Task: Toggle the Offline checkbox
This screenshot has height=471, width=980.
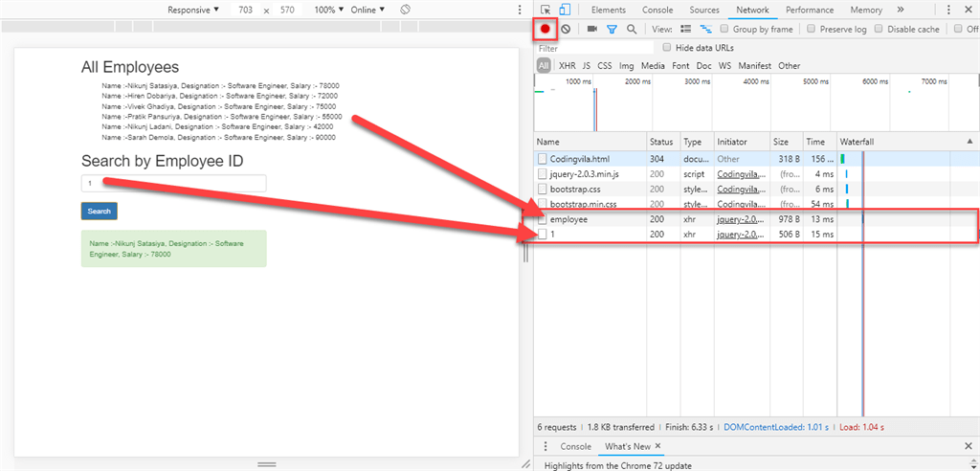Action: tap(958, 29)
